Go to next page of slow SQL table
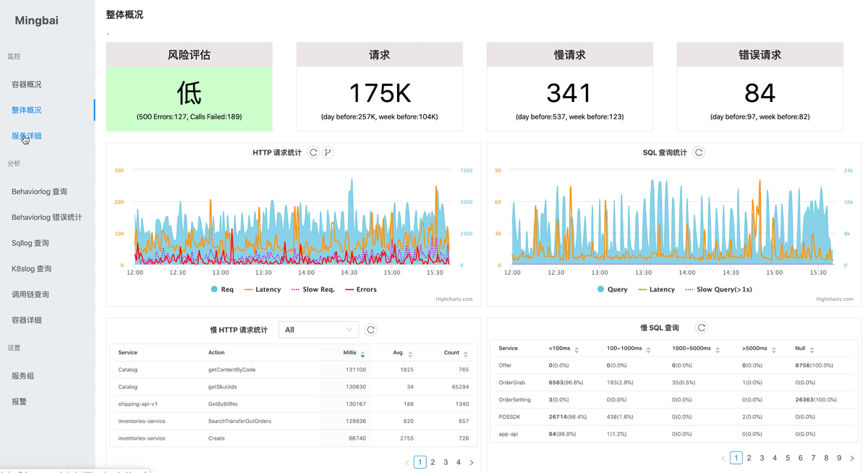Screen dimensions: 868x473 (x=852, y=458)
